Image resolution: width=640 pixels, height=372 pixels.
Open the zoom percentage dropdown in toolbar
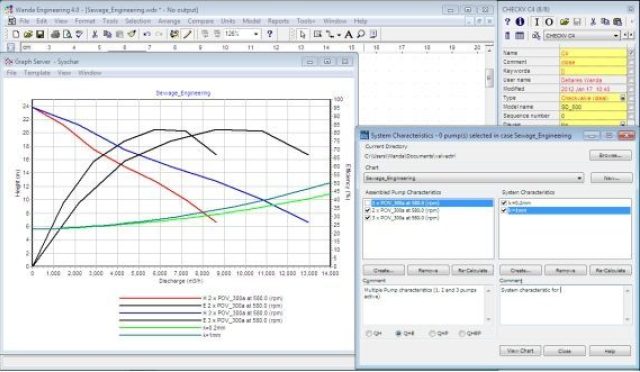pos(256,34)
